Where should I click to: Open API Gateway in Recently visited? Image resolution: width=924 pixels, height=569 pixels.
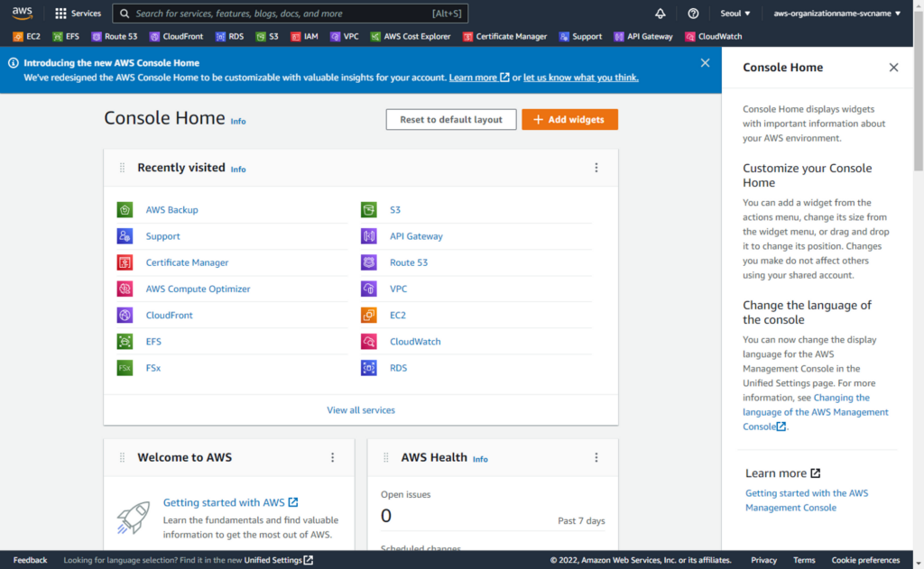(x=416, y=236)
